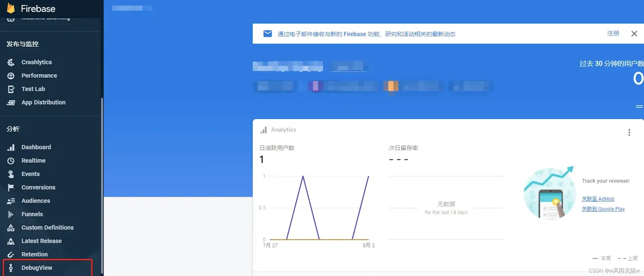Click the Custom Definitions shapes icon
The height and width of the screenshot is (276, 644).
(x=11, y=227)
